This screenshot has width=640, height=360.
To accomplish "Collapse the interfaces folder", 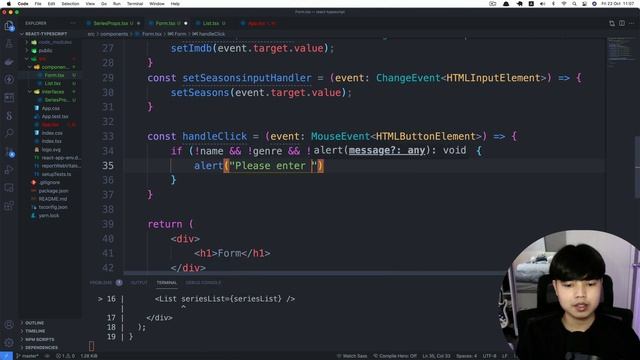I will [52, 92].
